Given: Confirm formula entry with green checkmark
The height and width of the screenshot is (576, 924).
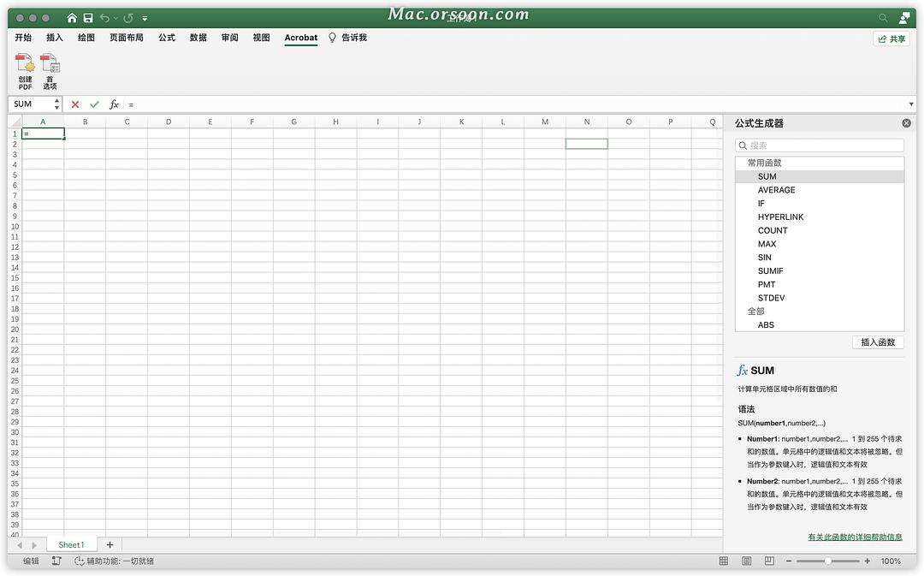Looking at the screenshot, I should [94, 104].
